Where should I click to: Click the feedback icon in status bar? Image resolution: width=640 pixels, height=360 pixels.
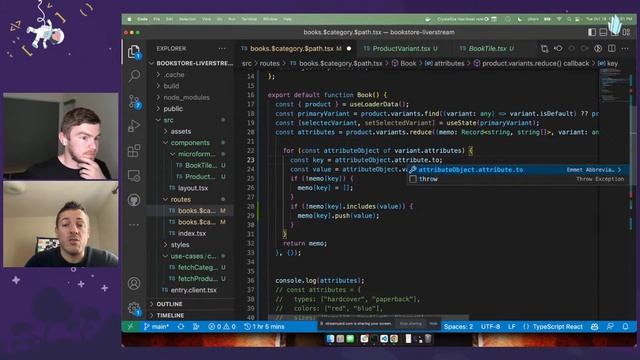point(610,327)
